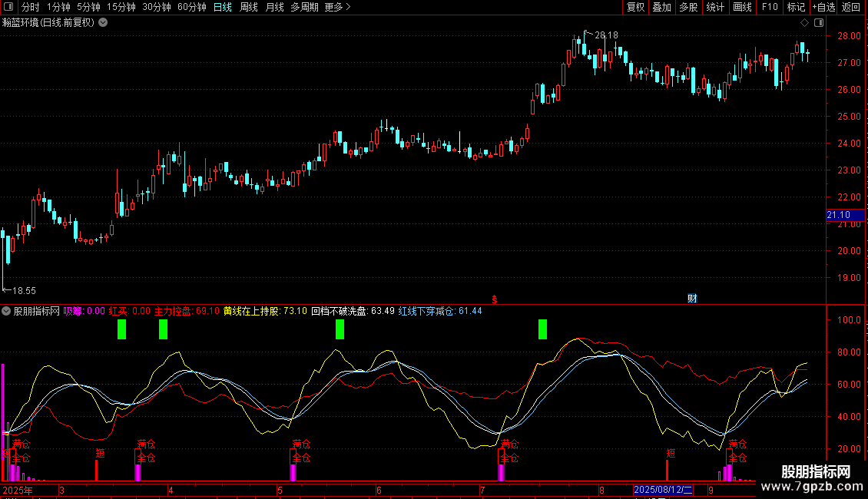Switch to 分时 intraday view
The width and height of the screenshot is (868, 499).
pos(31,7)
